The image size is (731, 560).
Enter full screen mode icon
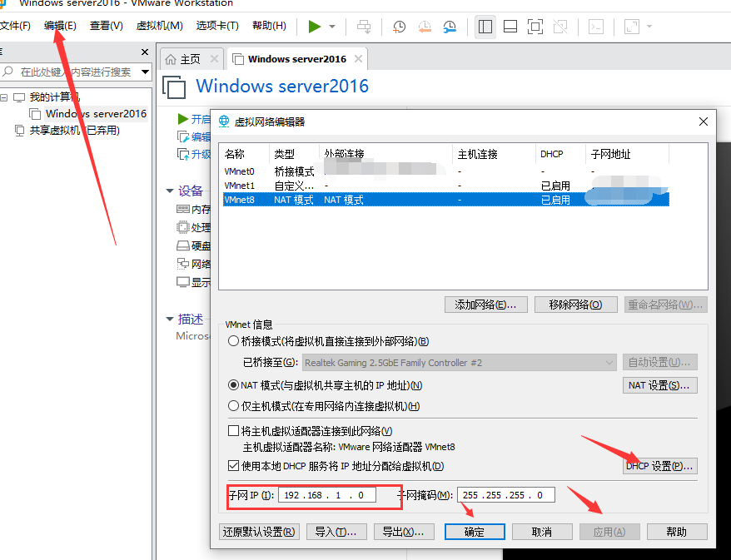[535, 27]
